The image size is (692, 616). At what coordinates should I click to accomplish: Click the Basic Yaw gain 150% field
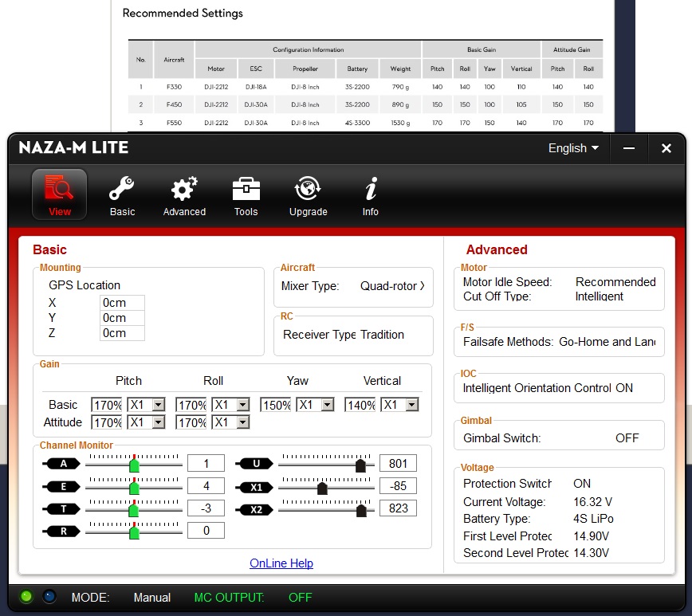[x=276, y=405]
